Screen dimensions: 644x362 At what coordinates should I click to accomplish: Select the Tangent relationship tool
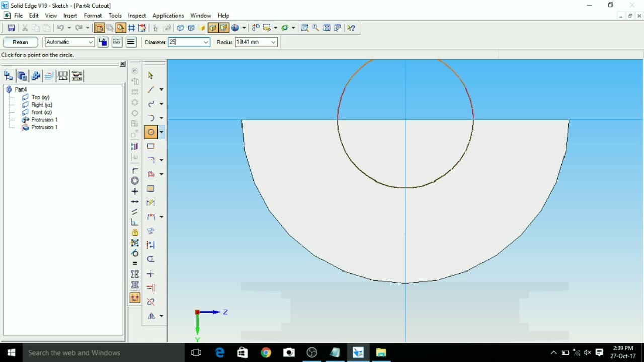[135, 253]
